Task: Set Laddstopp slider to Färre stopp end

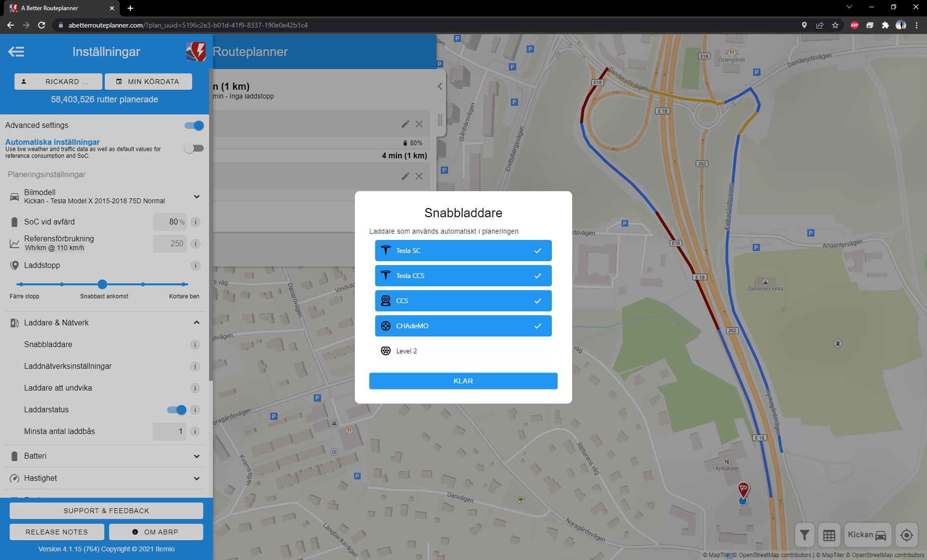Action: 20,284
